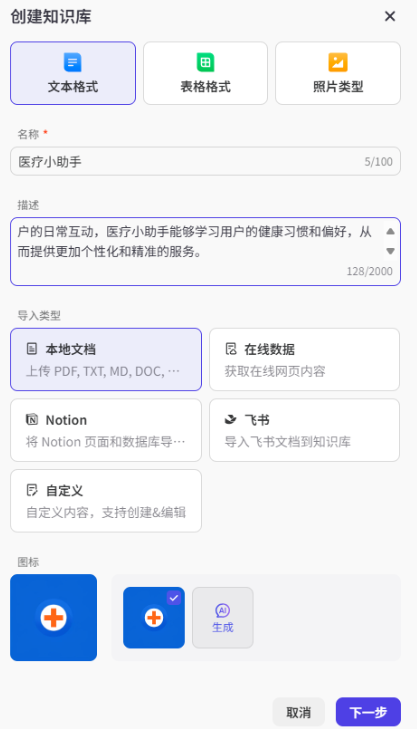Screen dimensions: 417x729
Task: Click the 图标 section label
Action: pos(28,562)
